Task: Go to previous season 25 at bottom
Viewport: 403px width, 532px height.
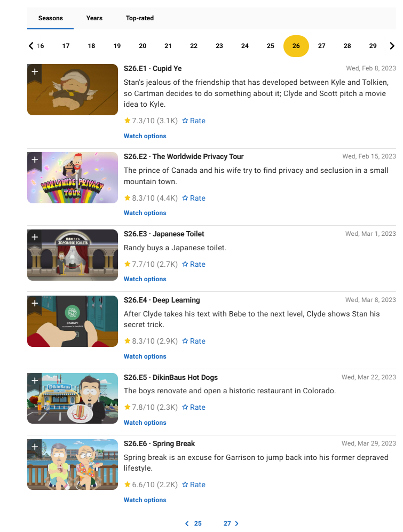Action: (194, 523)
